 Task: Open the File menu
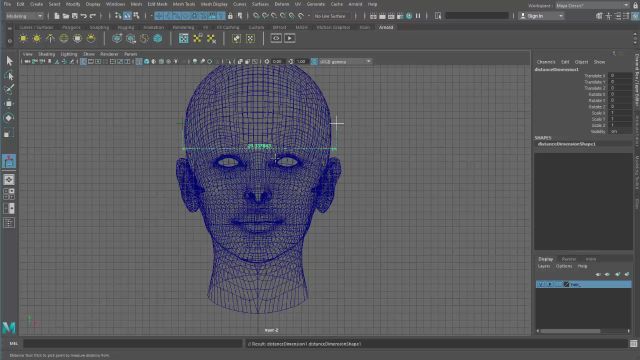point(7,4)
